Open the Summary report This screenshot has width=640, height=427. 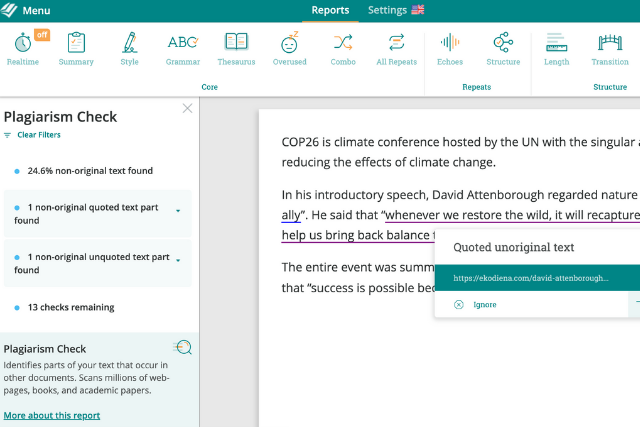(x=76, y=48)
